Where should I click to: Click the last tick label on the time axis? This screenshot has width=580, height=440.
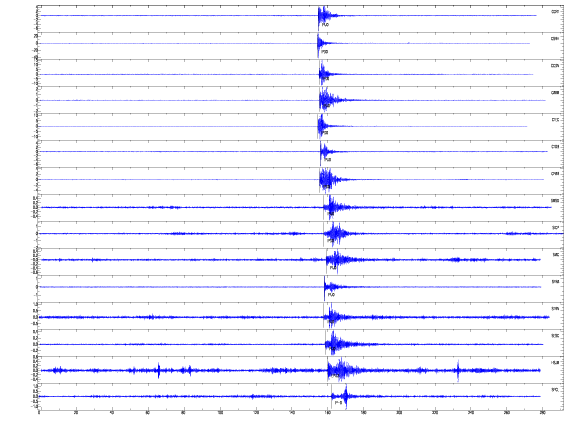coord(542,413)
